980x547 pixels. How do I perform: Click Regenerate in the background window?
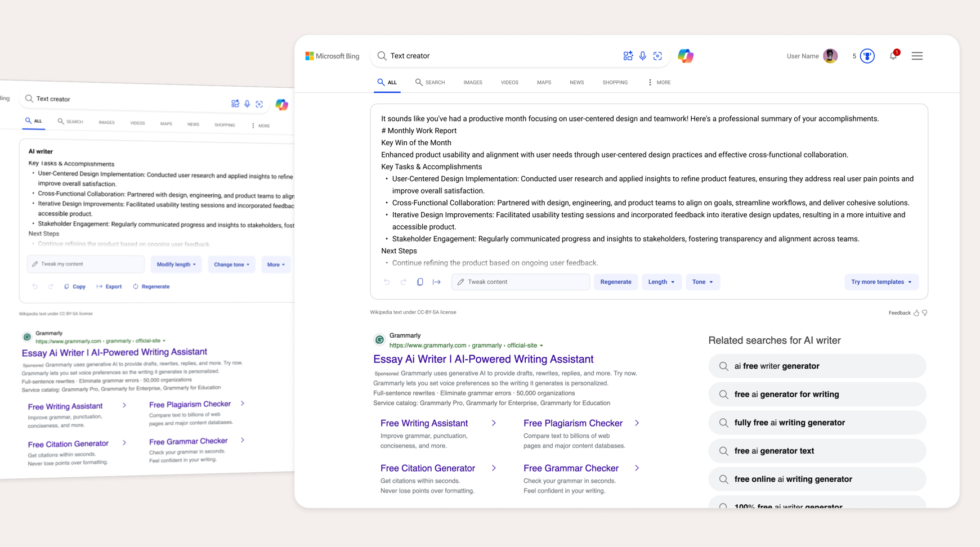(x=151, y=286)
